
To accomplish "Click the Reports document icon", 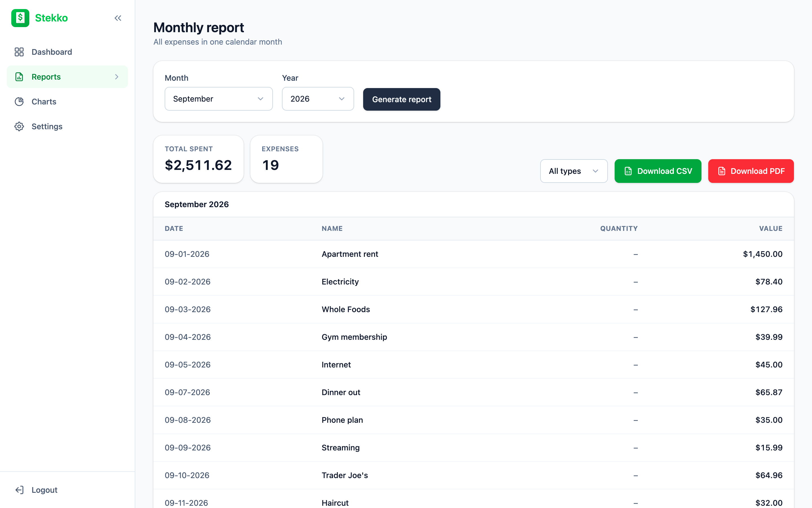I will [19, 76].
